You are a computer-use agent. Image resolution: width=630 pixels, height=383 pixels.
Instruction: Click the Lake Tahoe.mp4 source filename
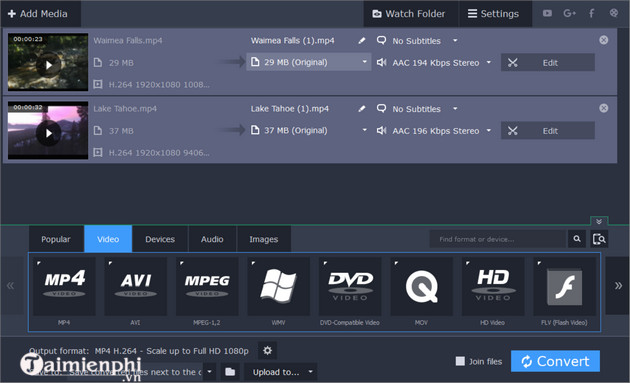tap(125, 109)
